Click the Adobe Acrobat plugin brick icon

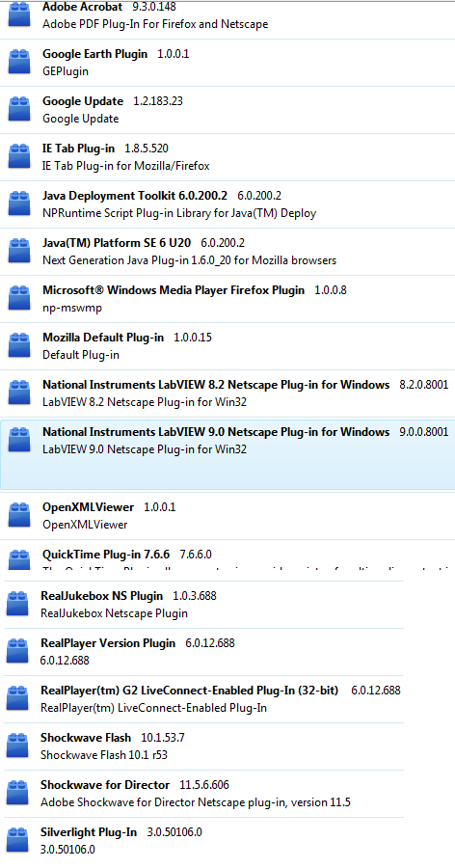click(19, 14)
